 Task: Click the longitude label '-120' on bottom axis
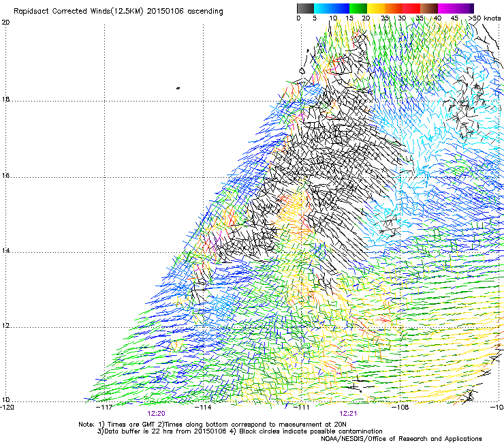click(x=7, y=407)
